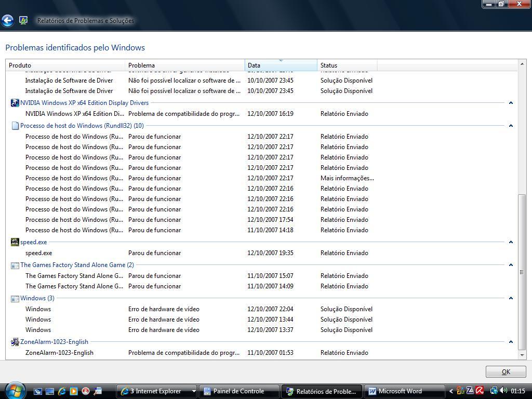The image size is (532, 399).
Task: Click 'Problemas identificados pelo Windows' heading
Action: (75, 47)
